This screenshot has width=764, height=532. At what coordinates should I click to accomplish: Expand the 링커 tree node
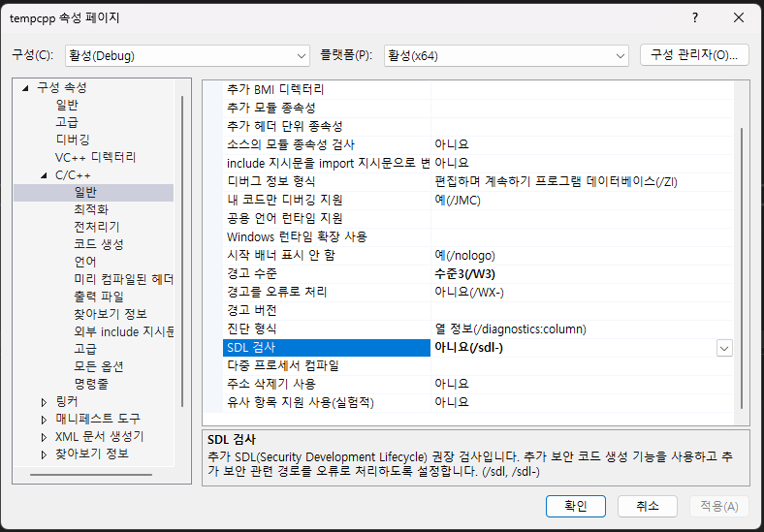44,402
